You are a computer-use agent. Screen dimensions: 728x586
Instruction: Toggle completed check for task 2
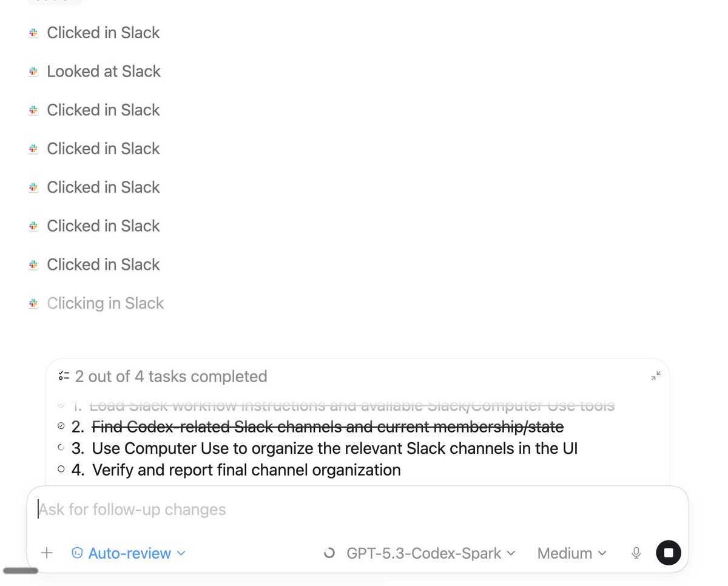pyautogui.click(x=61, y=426)
